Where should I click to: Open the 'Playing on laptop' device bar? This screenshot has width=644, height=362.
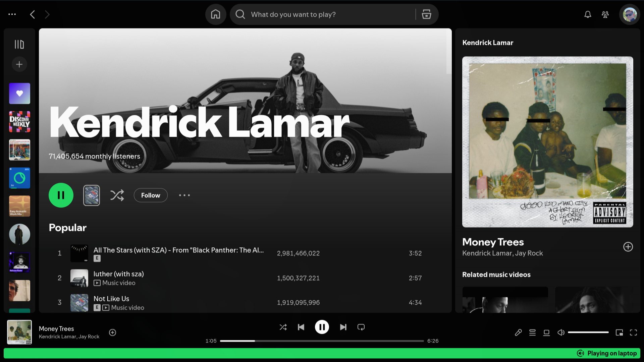tap(322, 353)
